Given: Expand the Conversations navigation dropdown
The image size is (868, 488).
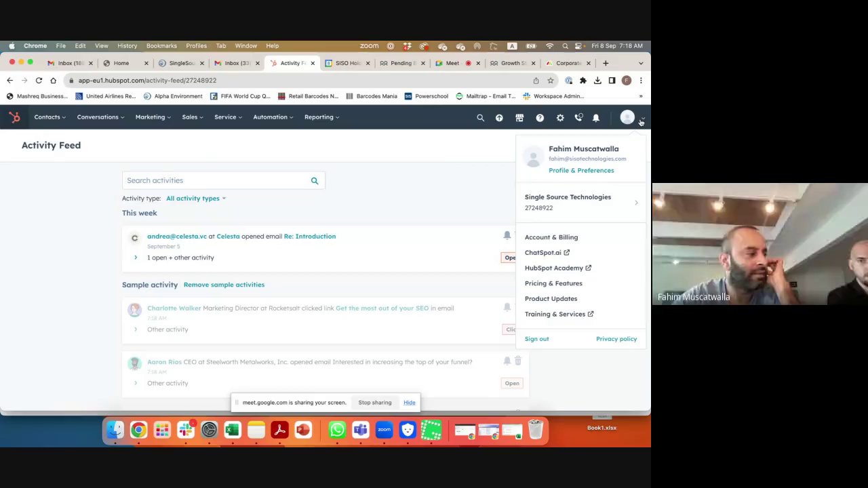Looking at the screenshot, I should (x=100, y=117).
